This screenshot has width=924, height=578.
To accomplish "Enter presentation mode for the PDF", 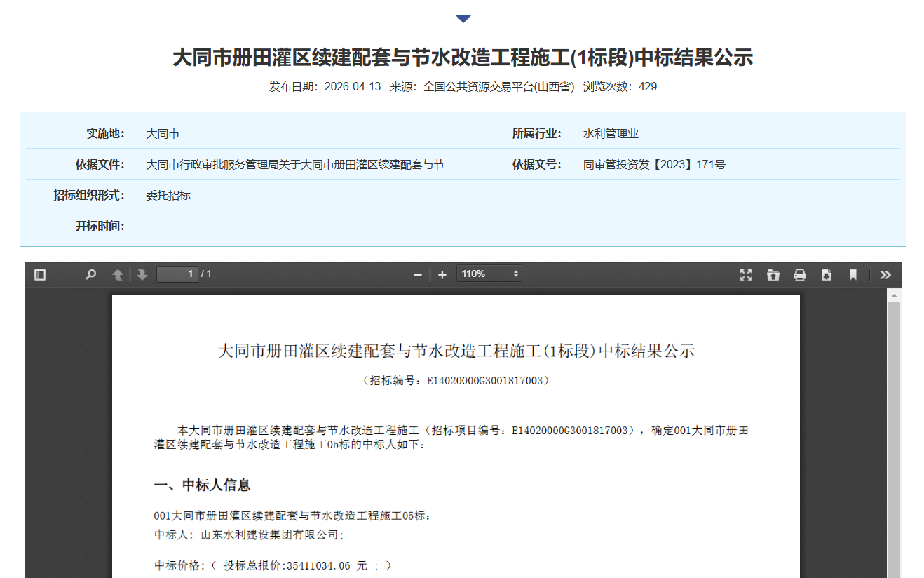I will tap(745, 275).
